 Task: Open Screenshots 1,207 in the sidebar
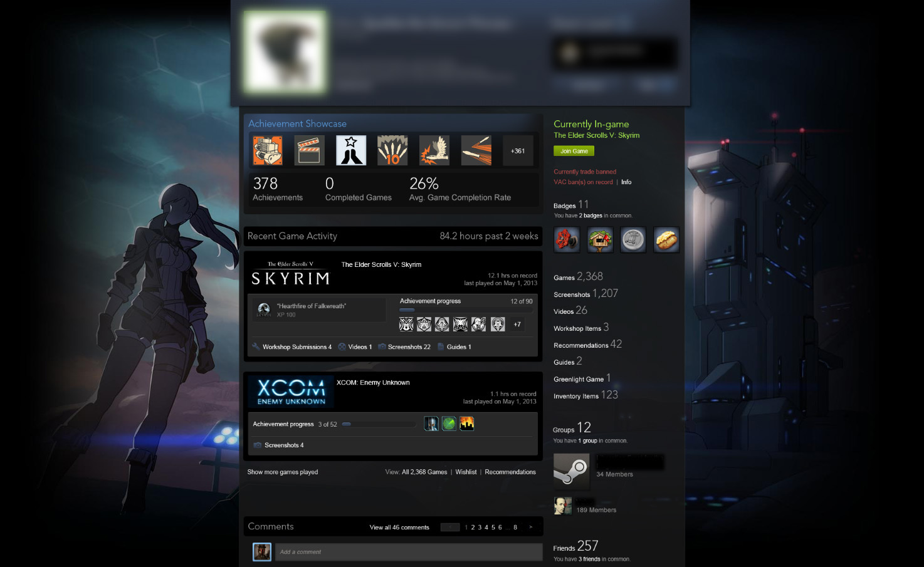(585, 293)
